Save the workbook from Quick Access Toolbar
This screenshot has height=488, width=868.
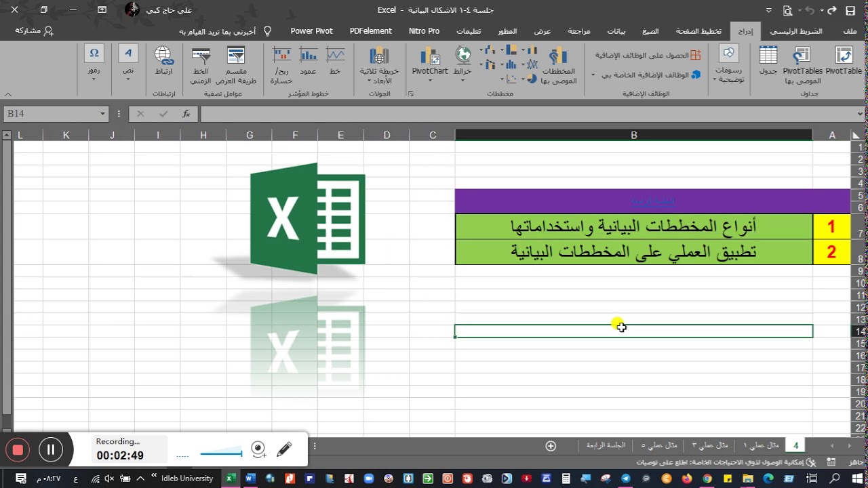coord(850,10)
